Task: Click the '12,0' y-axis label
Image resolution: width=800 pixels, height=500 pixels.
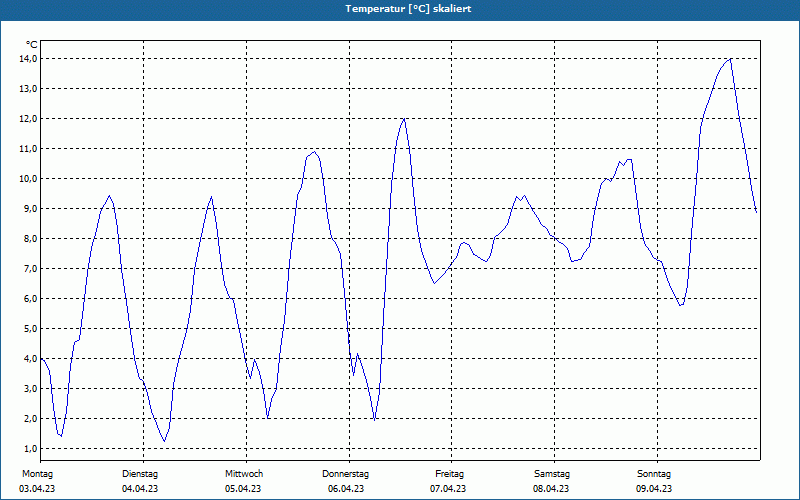Action: point(29,118)
